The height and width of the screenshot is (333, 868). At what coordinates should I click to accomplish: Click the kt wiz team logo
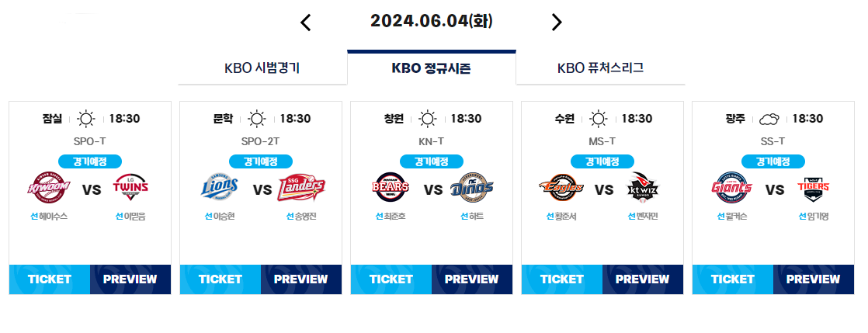[643, 186]
